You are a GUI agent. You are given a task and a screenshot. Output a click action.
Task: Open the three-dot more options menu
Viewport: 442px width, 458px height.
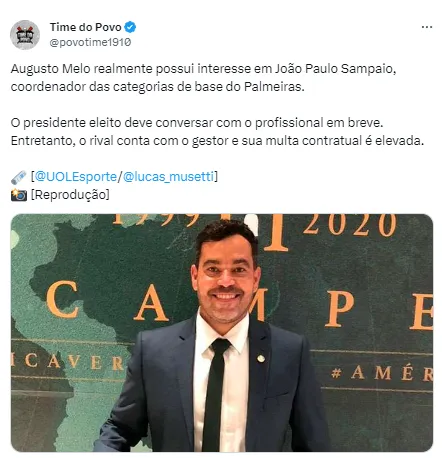[427, 27]
